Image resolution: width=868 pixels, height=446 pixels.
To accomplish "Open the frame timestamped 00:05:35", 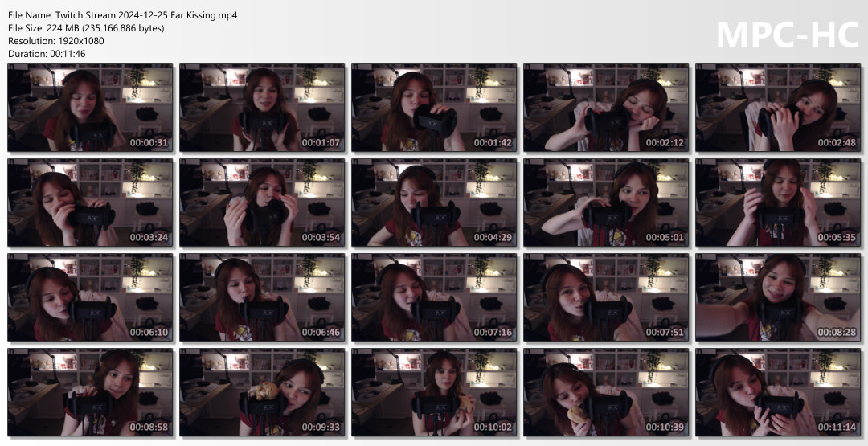I will (x=778, y=203).
